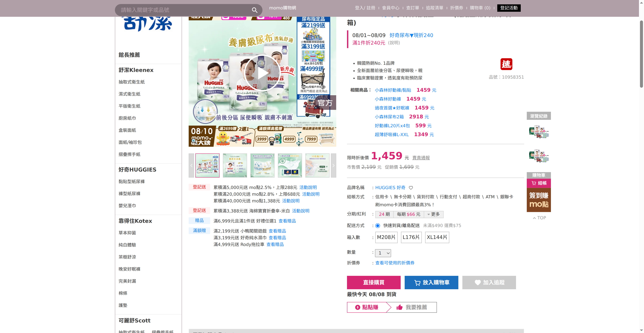Open first browsing history thumbnail
The height and width of the screenshot is (333, 644).
click(x=539, y=132)
